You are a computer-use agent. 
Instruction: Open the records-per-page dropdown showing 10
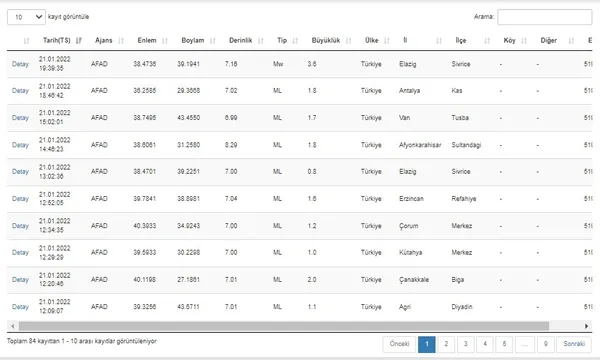click(x=26, y=17)
